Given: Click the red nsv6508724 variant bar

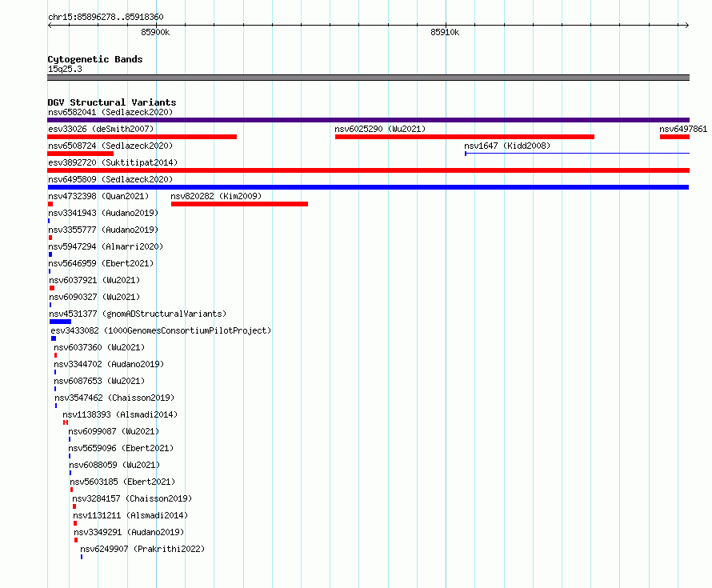Looking at the screenshot, I should click(x=80, y=154).
